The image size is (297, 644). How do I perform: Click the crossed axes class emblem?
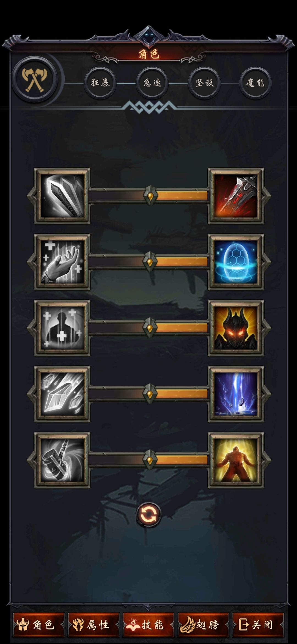pyautogui.click(x=35, y=80)
